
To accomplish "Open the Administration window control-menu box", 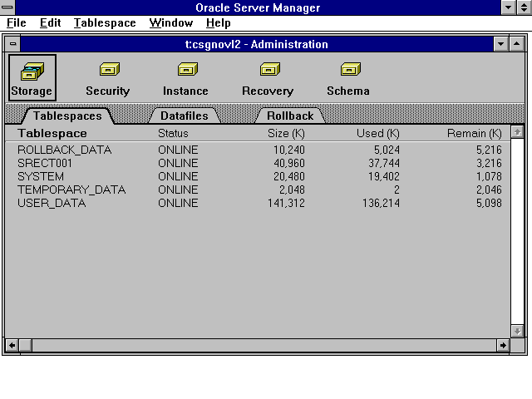I will 13,44.
